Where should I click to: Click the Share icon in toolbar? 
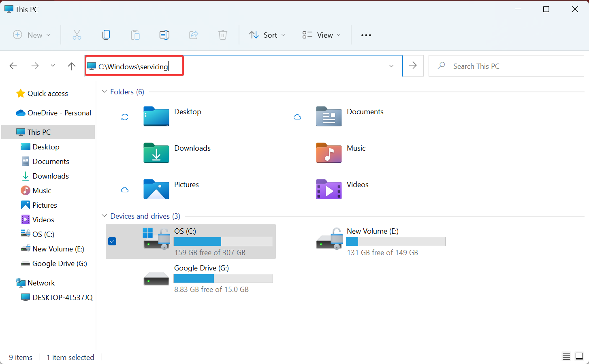pos(194,35)
